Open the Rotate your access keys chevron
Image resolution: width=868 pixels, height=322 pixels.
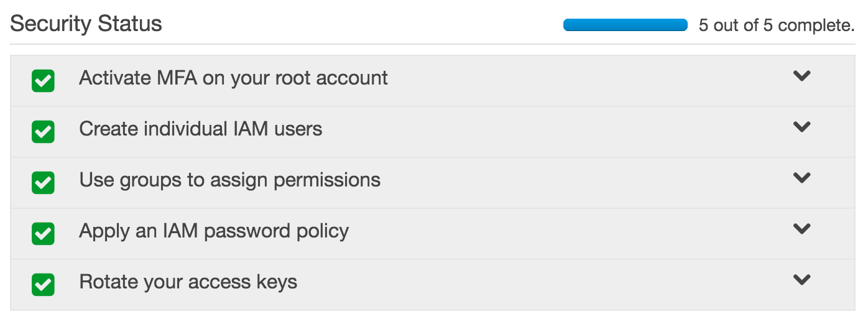tap(802, 280)
